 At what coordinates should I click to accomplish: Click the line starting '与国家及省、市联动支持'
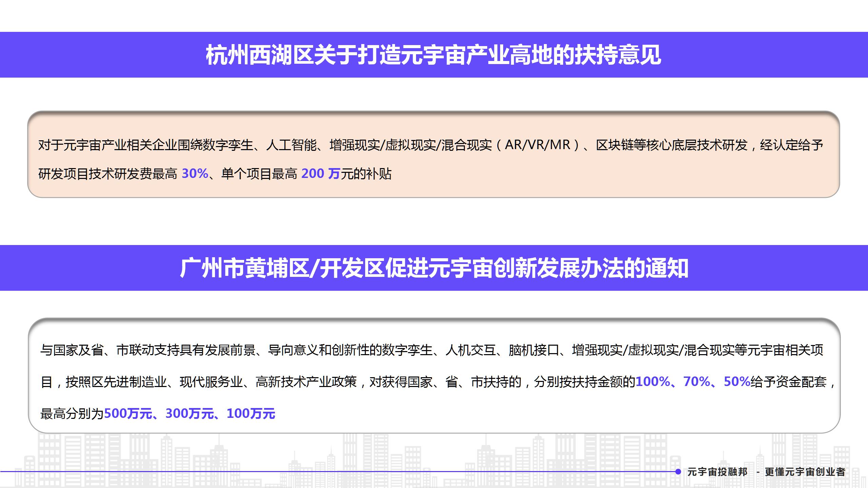(x=432, y=350)
